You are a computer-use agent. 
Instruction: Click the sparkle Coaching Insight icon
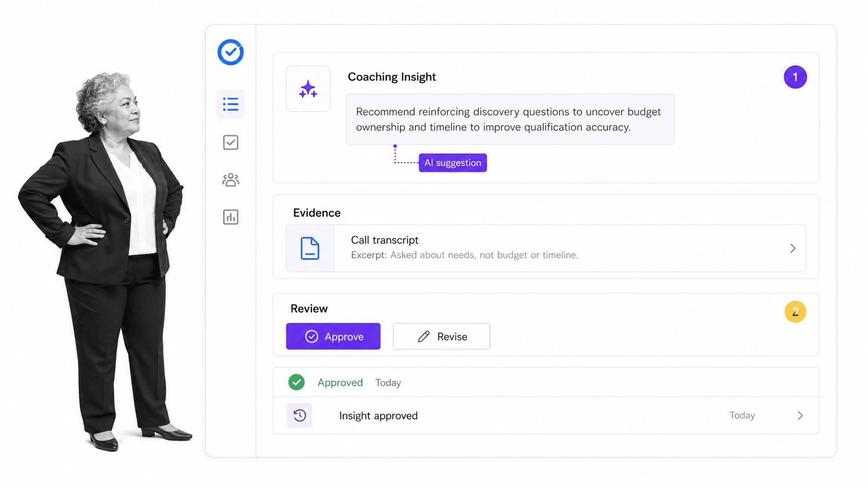(x=308, y=89)
